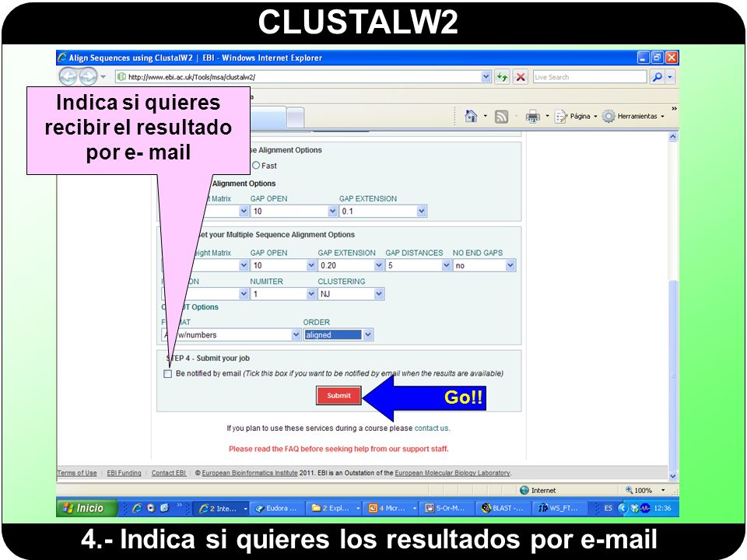This screenshot has width=747, height=560.
Task: Open European Bioinformatics Institute link
Action: (x=250, y=473)
